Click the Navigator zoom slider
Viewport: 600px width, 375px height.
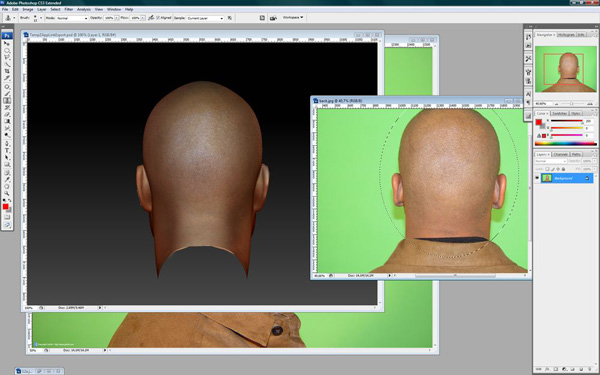tap(572, 104)
